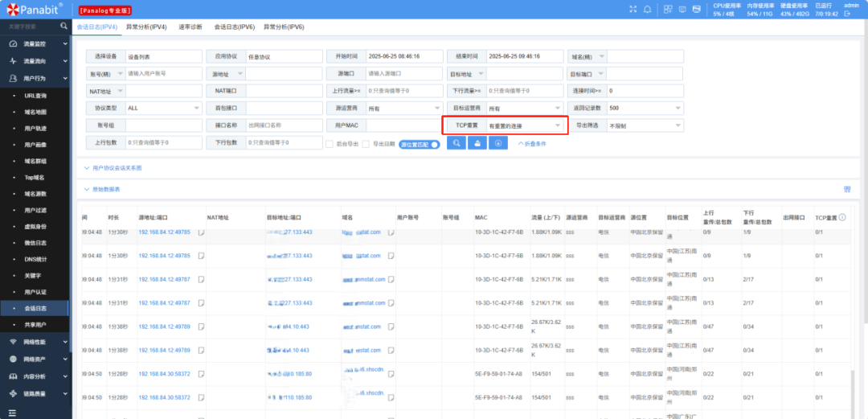Click the 流量流向 pulse icon
Image resolution: width=868 pixels, height=419 pixels.
tap(14, 61)
